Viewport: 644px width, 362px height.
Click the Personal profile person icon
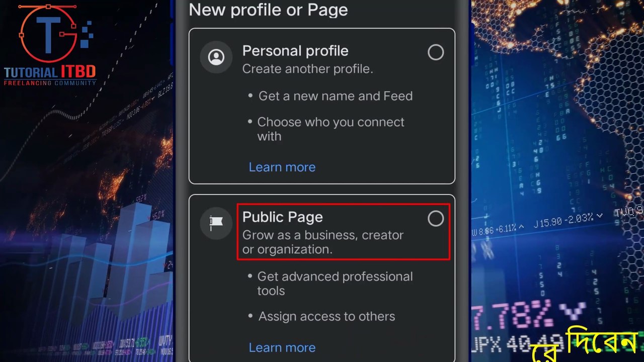pos(216,57)
